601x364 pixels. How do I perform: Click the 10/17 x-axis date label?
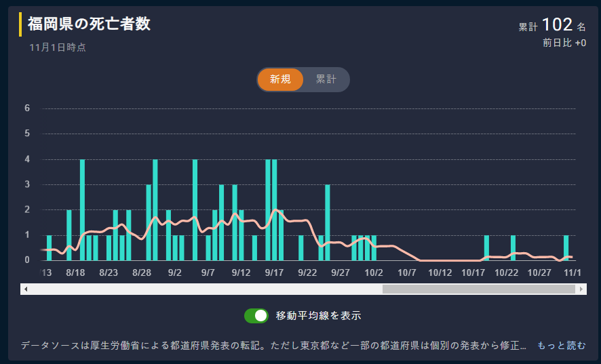473,272
